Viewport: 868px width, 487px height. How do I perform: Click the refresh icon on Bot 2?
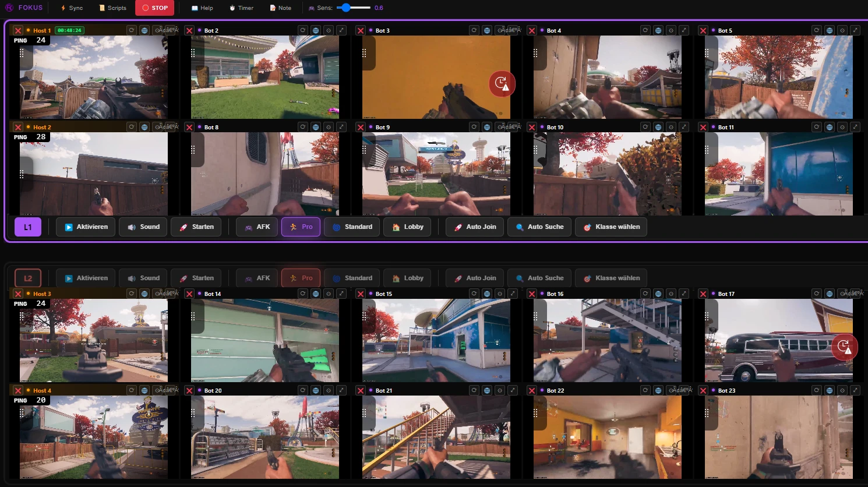pos(303,30)
